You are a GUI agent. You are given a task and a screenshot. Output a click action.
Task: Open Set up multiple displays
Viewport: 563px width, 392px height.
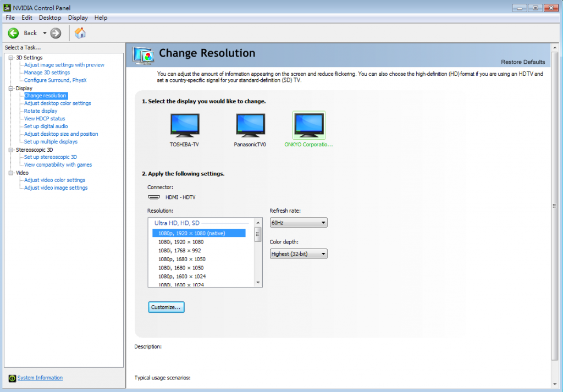(x=51, y=142)
